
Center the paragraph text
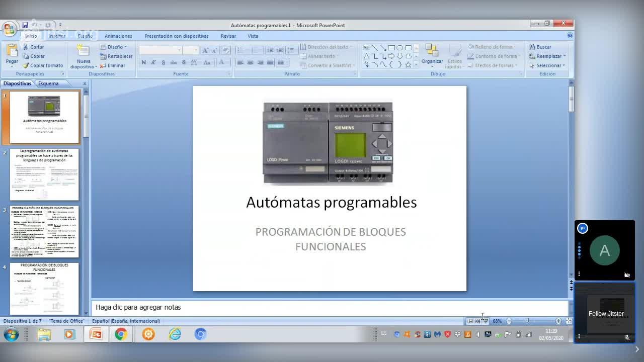coord(250,62)
